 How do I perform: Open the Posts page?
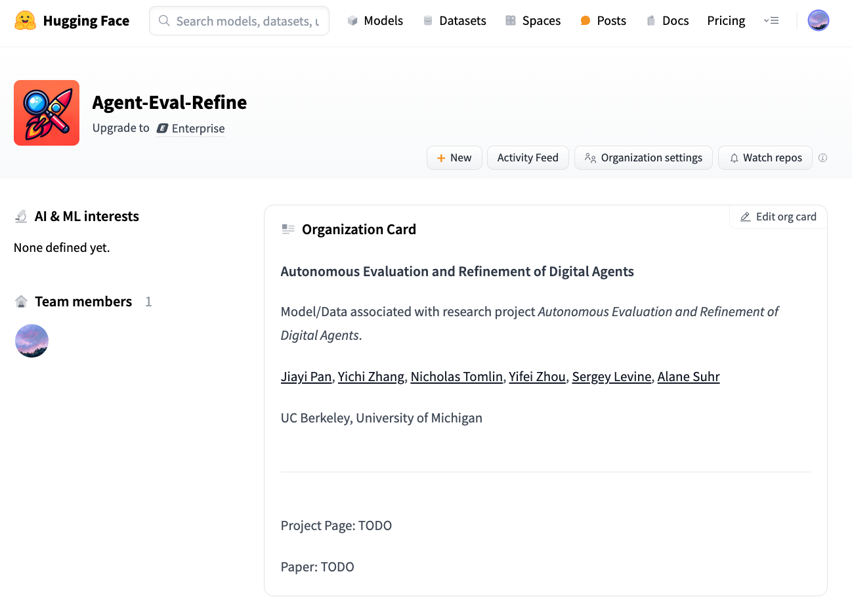click(x=603, y=21)
